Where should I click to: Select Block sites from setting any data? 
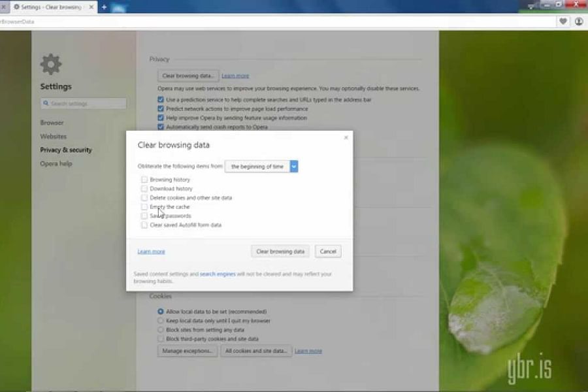(160, 330)
